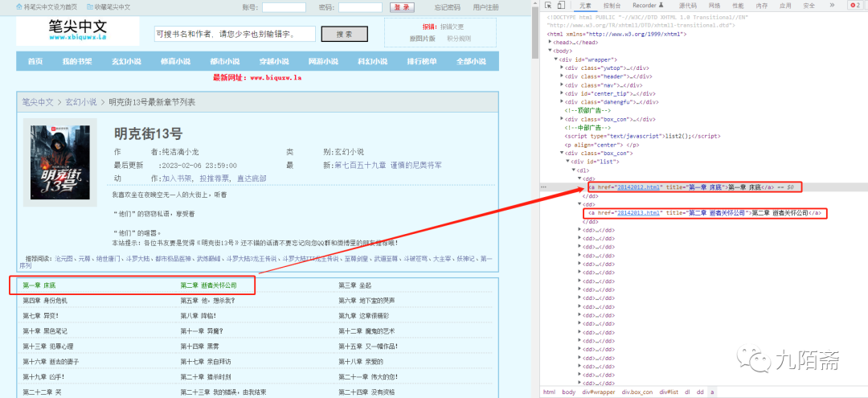Open latest chapter 第七百五十九章 谨慎的尼奥将军
The width and height of the screenshot is (868, 398).
388,166
